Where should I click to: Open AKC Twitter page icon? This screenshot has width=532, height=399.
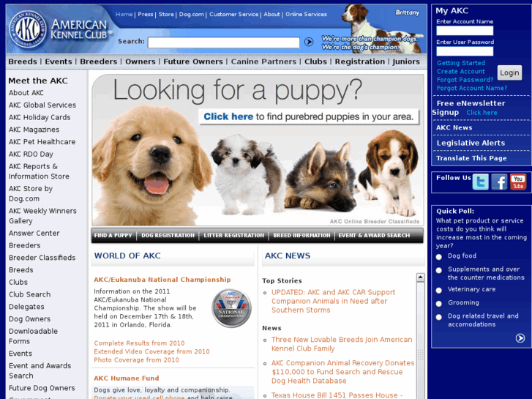[x=481, y=182]
